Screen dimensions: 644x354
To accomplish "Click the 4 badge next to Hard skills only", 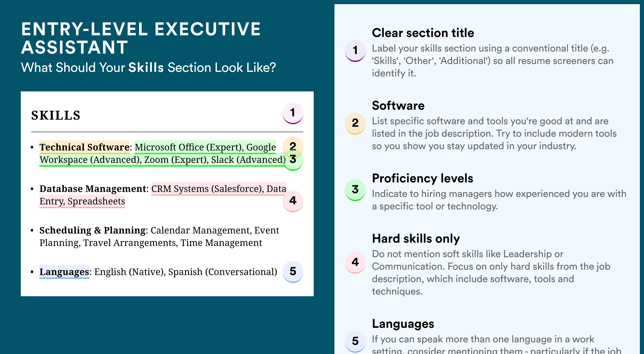I will 355,262.
